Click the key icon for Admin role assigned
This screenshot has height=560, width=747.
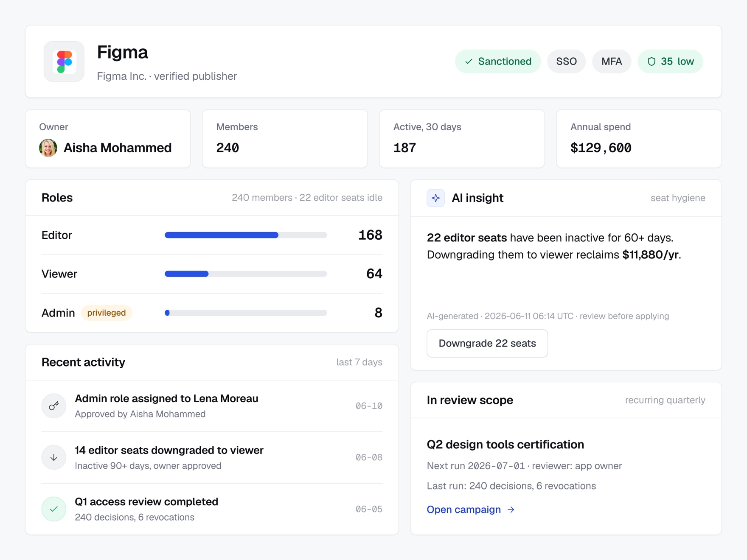[54, 406]
